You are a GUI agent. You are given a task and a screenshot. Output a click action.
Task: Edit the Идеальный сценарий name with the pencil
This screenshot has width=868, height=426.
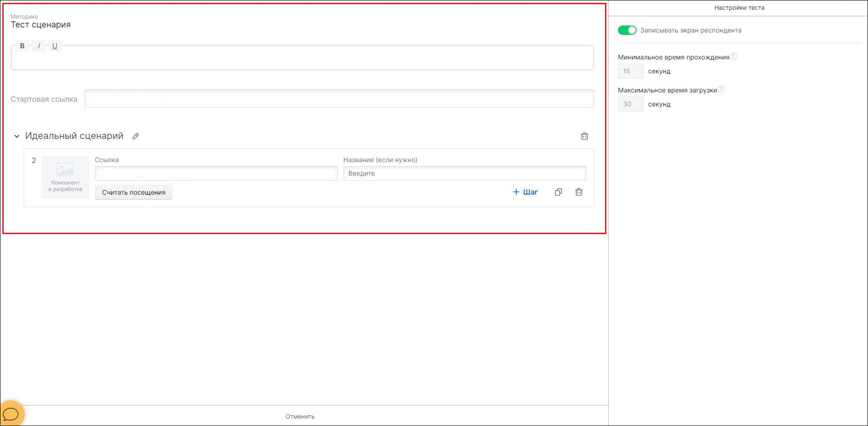(136, 136)
